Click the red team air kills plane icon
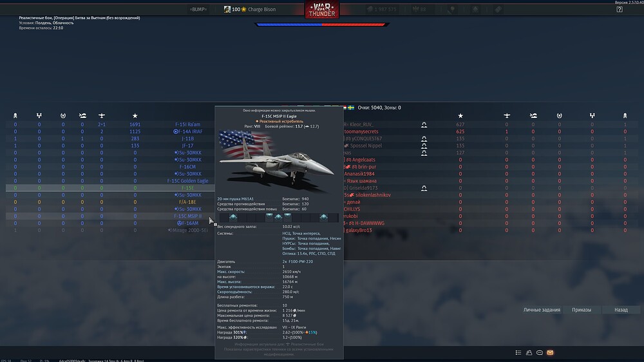Screen dimensions: 644x362 [506, 116]
